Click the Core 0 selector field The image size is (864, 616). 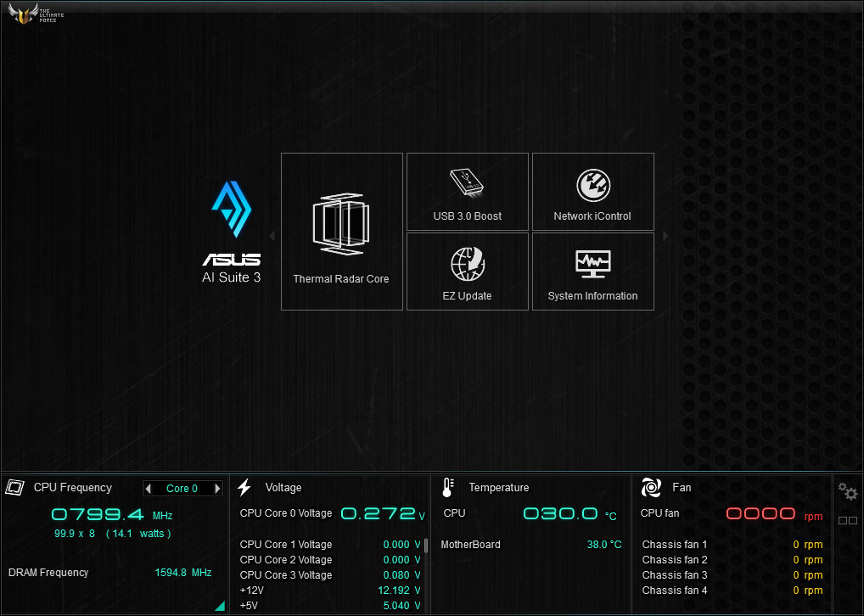[x=182, y=488]
